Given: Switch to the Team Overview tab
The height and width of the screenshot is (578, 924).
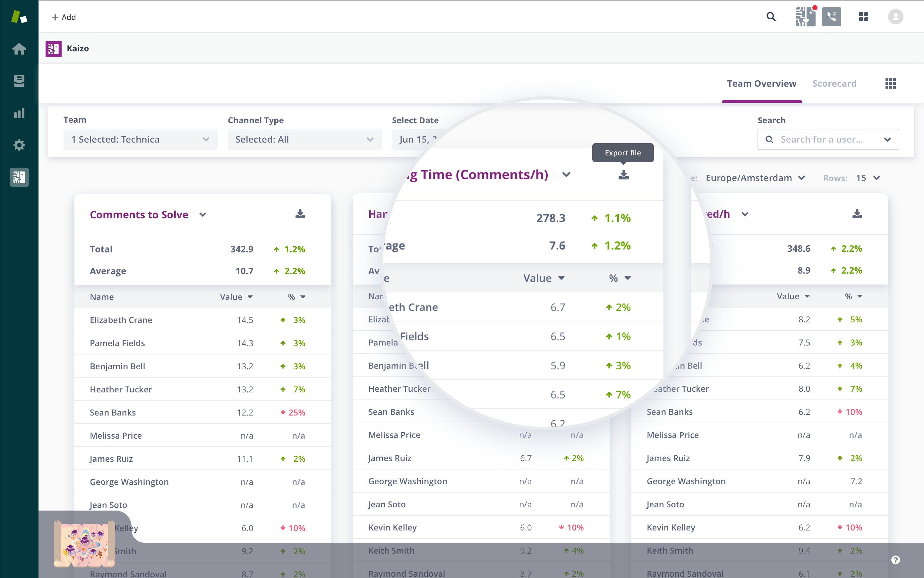Looking at the screenshot, I should [x=761, y=83].
